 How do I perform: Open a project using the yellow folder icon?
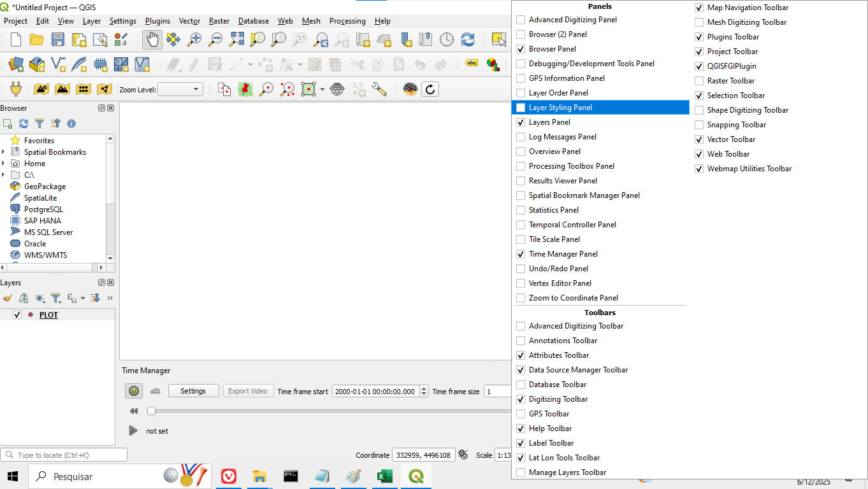37,39
